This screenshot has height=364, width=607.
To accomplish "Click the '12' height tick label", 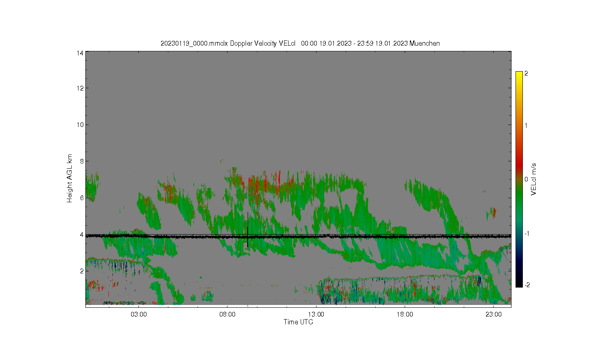I will (x=80, y=88).
